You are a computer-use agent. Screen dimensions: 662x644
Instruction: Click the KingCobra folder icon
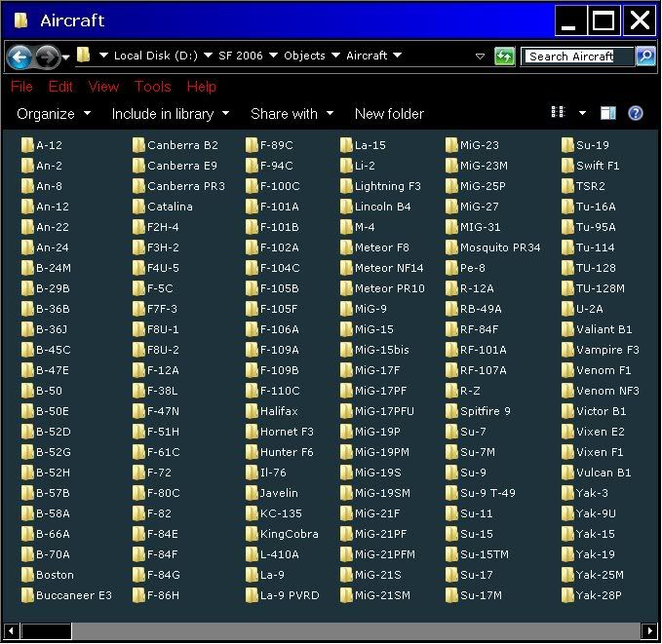tap(252, 534)
